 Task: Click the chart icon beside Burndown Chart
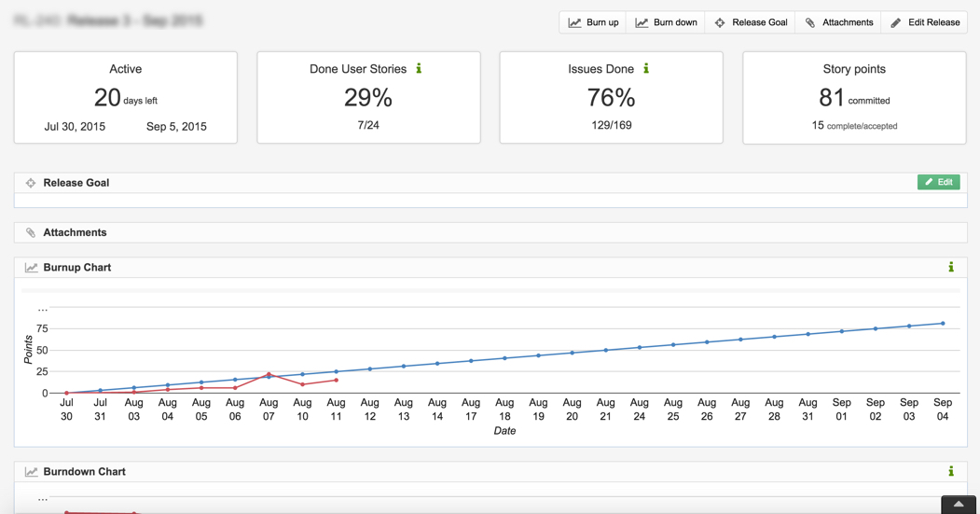pyautogui.click(x=31, y=472)
